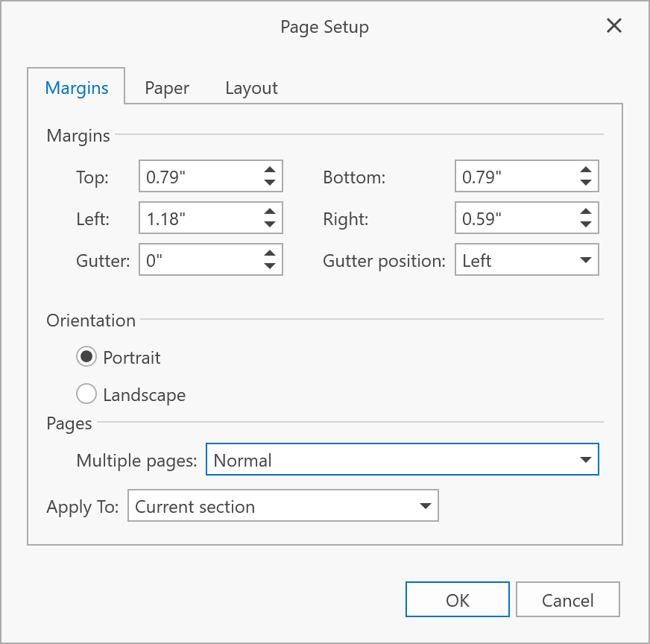Viewport: 650px width, 644px height.
Task: Decrease the Bottom margin with down arrow
Action: pyautogui.click(x=585, y=183)
